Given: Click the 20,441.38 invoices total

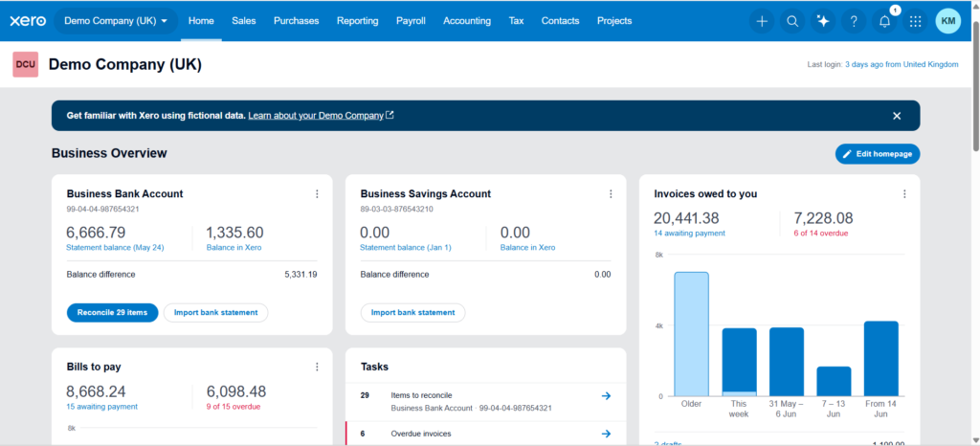Looking at the screenshot, I should click(x=686, y=218).
